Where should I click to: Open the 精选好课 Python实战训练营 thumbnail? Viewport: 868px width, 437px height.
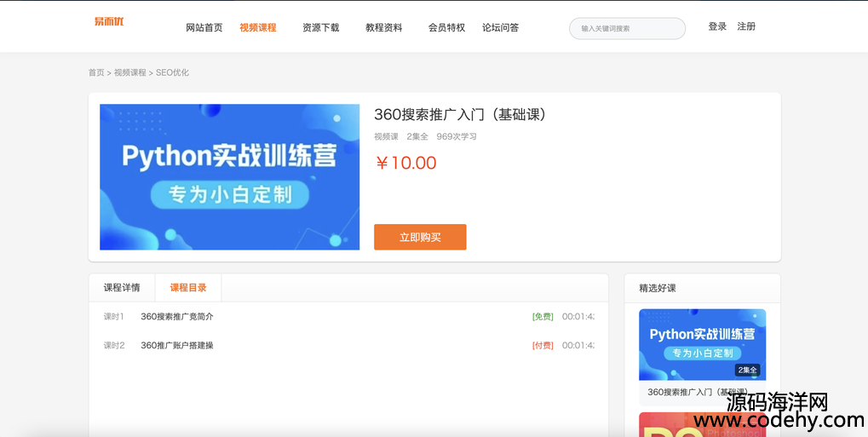point(703,344)
